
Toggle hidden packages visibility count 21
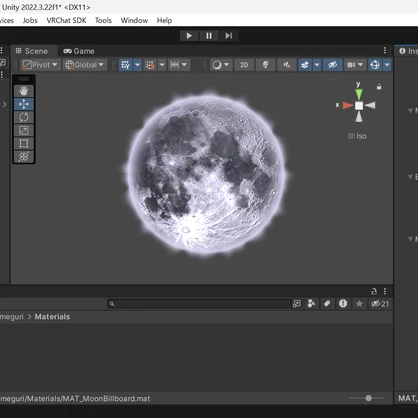pos(380,304)
